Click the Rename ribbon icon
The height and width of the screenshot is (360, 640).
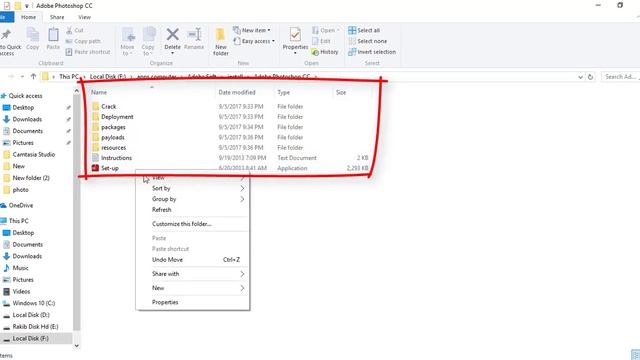point(194,35)
